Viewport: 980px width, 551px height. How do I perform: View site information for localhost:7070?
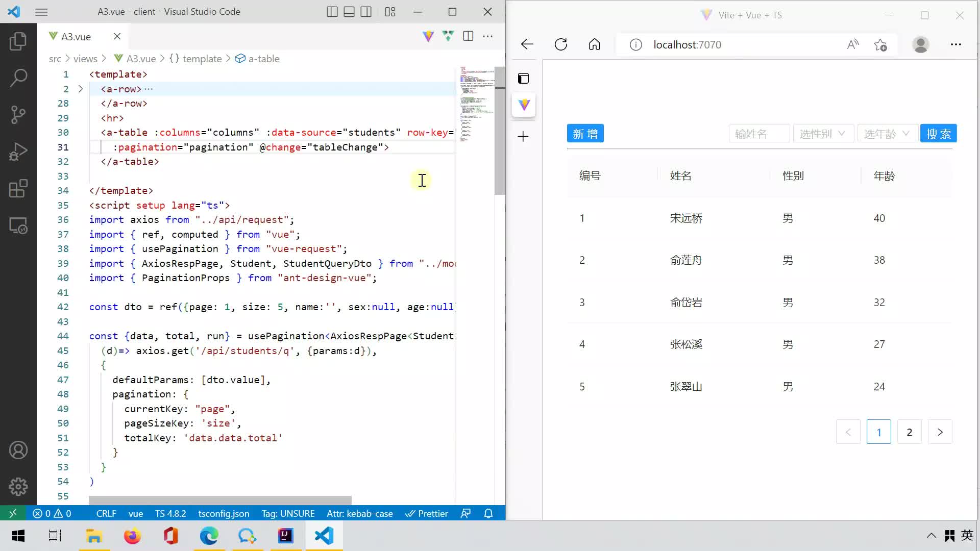tap(635, 45)
